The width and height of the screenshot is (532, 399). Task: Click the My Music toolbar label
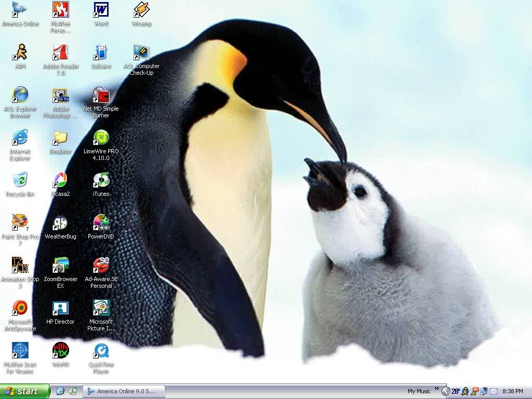point(419,391)
